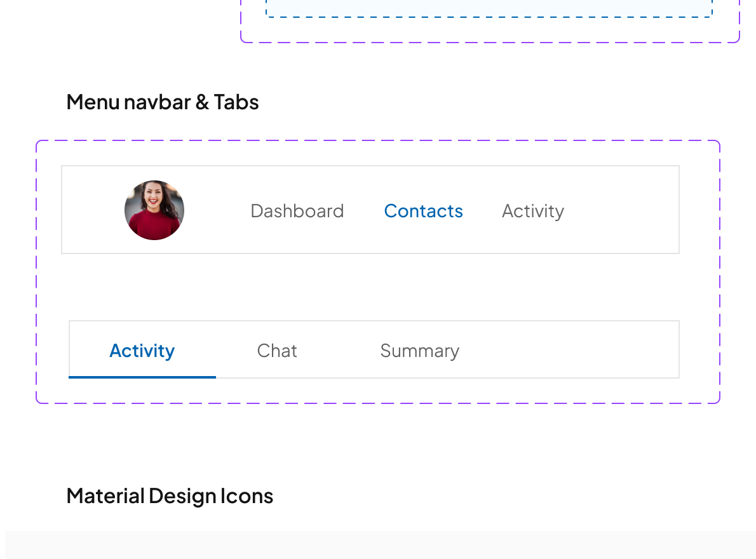Open the Chat tab
756x559 pixels.
click(277, 351)
